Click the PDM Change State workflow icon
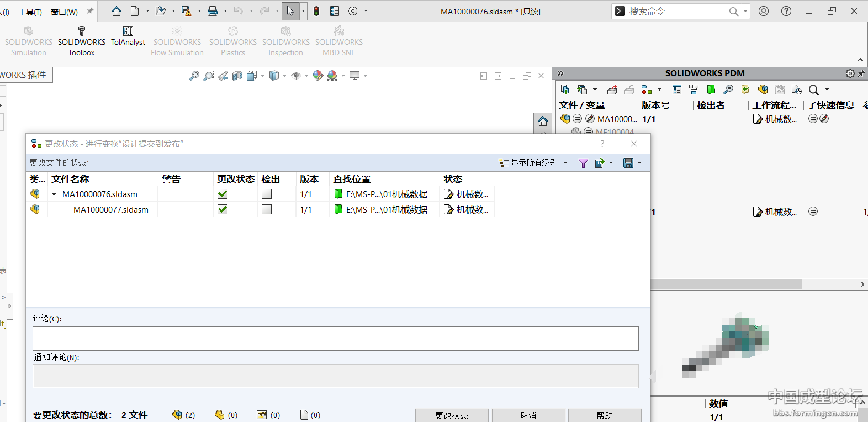Image resolution: width=868 pixels, height=422 pixels. coord(646,89)
